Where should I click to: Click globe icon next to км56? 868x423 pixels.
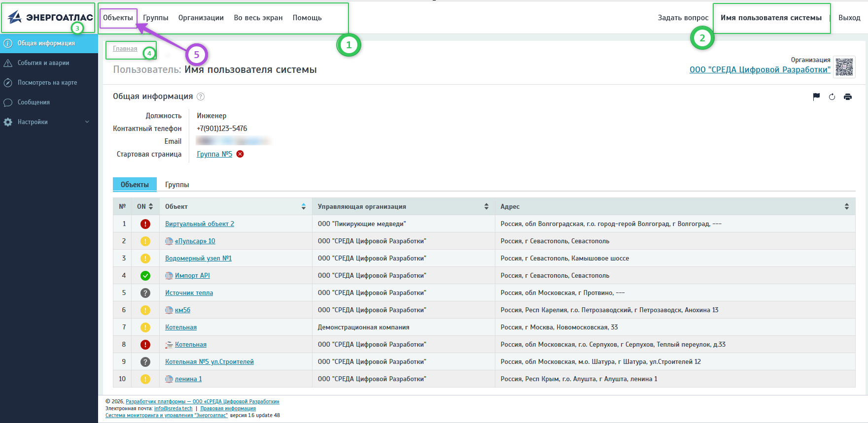coord(169,310)
